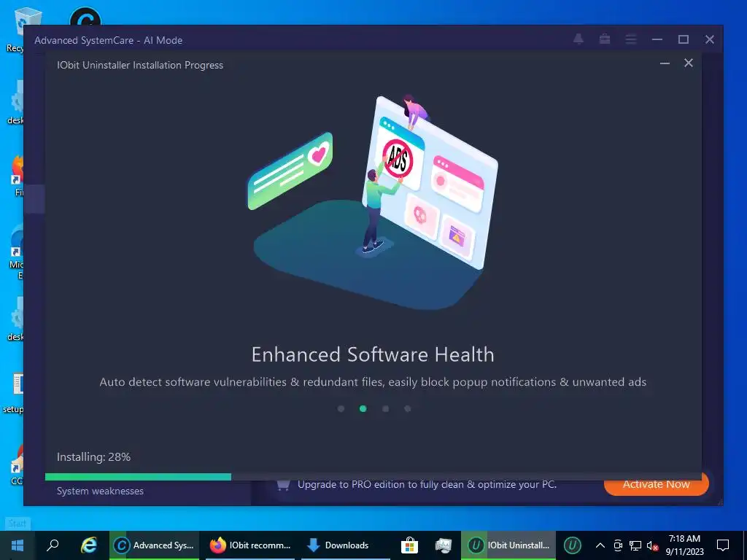Select the setup file desktop icon
The height and width of the screenshot is (560, 747).
pos(13,393)
